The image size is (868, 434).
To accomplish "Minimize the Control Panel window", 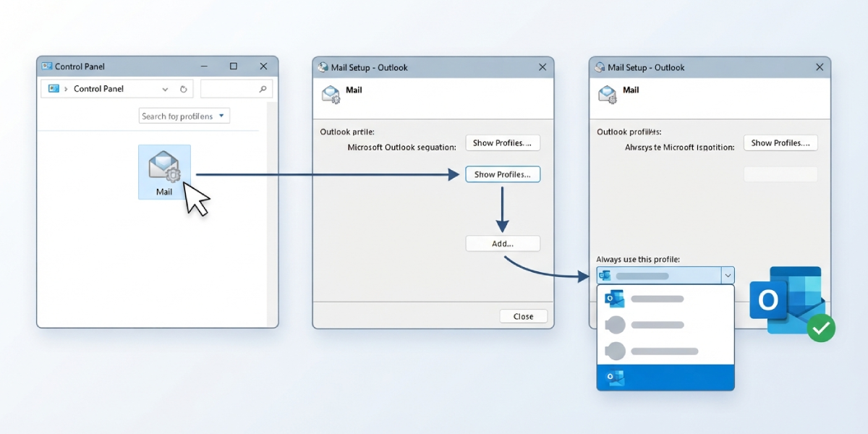I will click(203, 66).
